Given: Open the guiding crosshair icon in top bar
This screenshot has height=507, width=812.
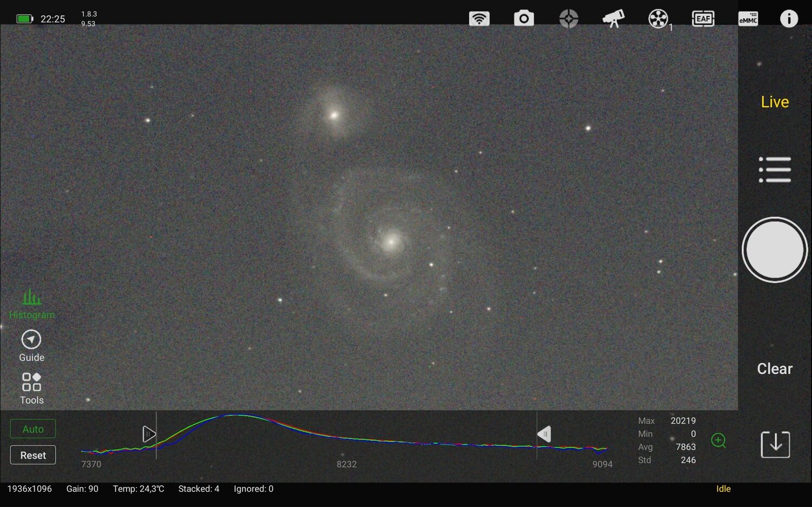Looking at the screenshot, I should 568,18.
